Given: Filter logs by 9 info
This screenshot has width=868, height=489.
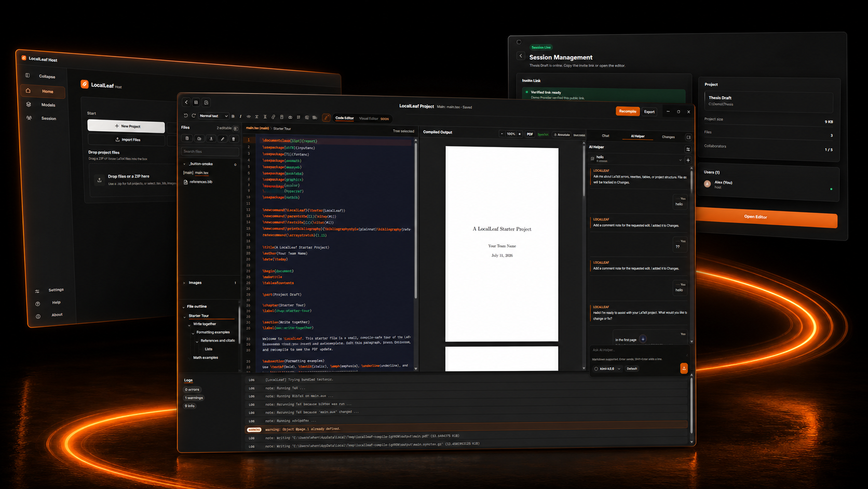Looking at the screenshot, I should [190, 406].
